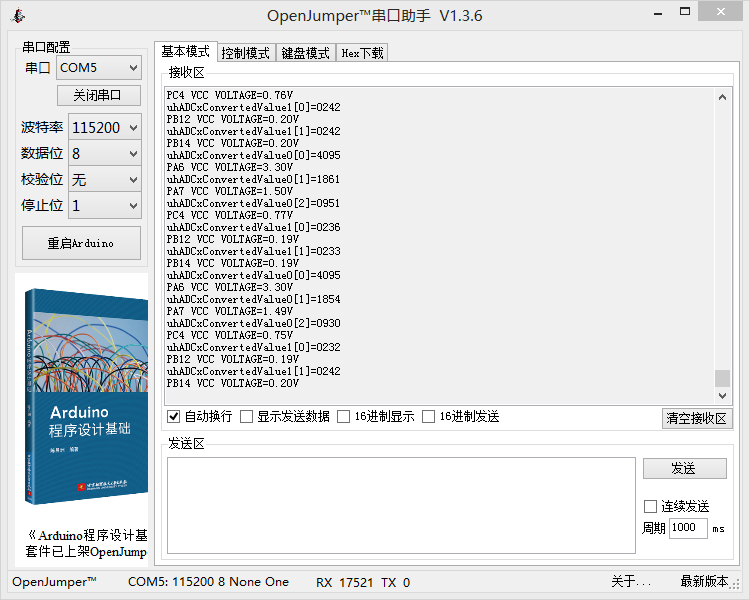
Task: Click the window resize grip in status bar corner
Action: pyautogui.click(x=736, y=584)
